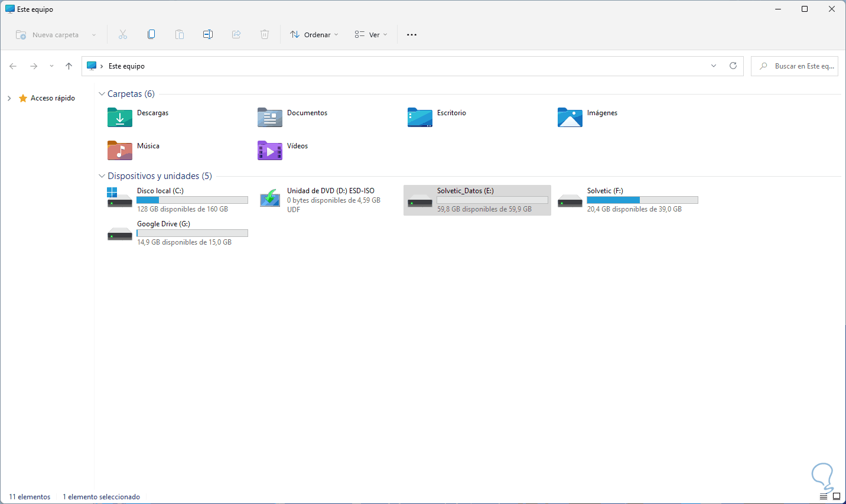Image resolution: width=846 pixels, height=504 pixels.
Task: Click the computer icon in address bar
Action: 92,66
